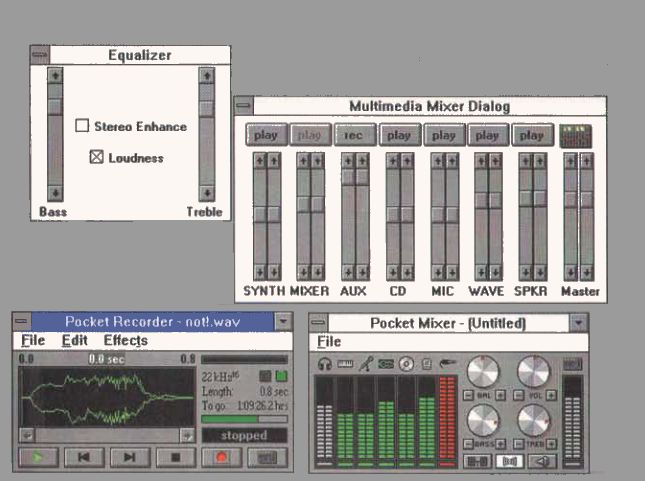Click the mixer board icon in Multimedia Mixer Dialog

(x=575, y=136)
